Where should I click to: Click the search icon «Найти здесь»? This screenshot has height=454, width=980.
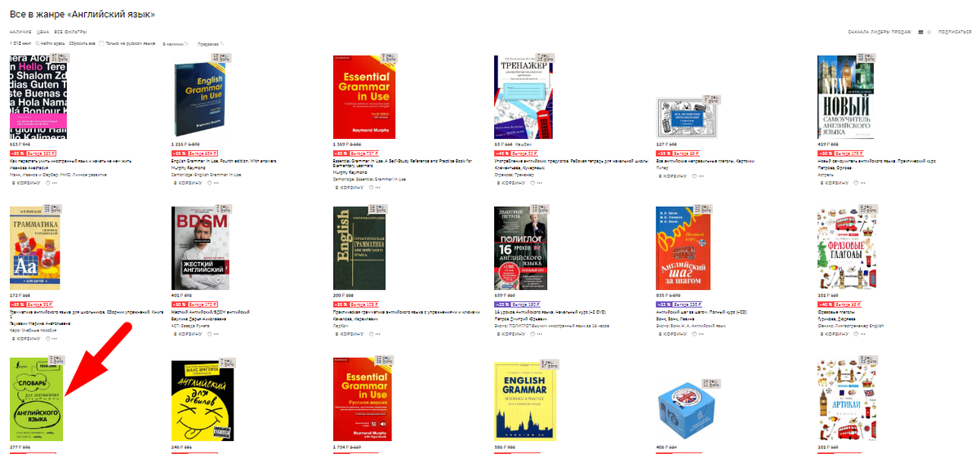tap(38, 42)
